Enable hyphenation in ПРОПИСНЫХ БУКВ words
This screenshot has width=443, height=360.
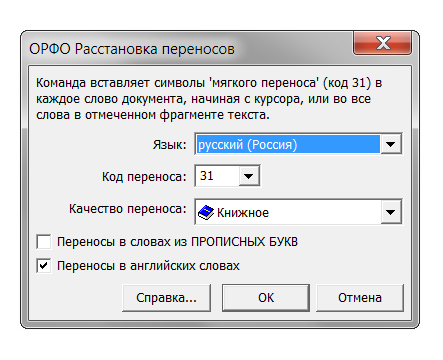click(44, 242)
